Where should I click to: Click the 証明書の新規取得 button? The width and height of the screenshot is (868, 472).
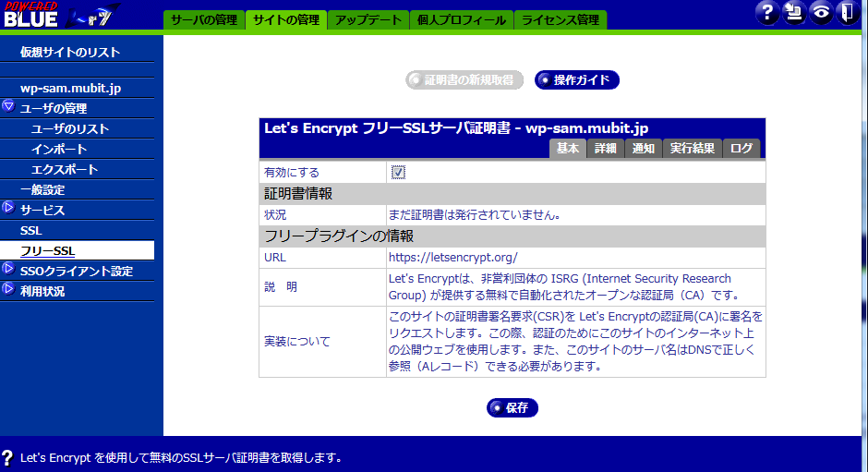(x=464, y=79)
